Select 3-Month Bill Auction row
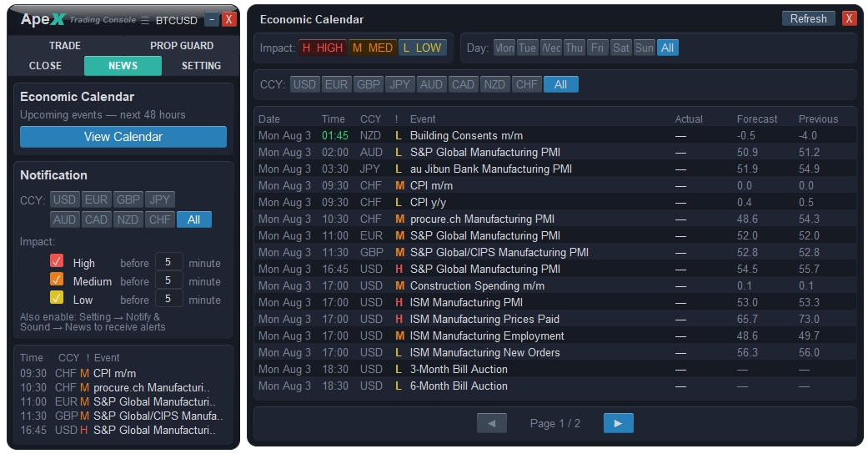868x454 pixels. [555, 369]
